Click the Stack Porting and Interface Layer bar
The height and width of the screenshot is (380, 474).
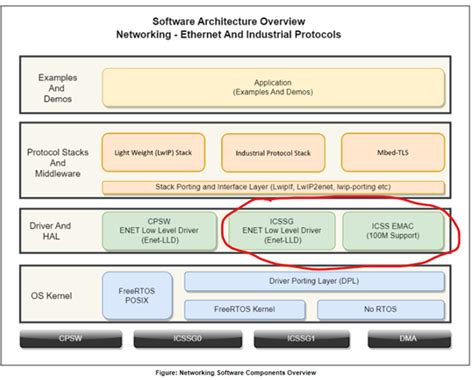click(x=273, y=187)
